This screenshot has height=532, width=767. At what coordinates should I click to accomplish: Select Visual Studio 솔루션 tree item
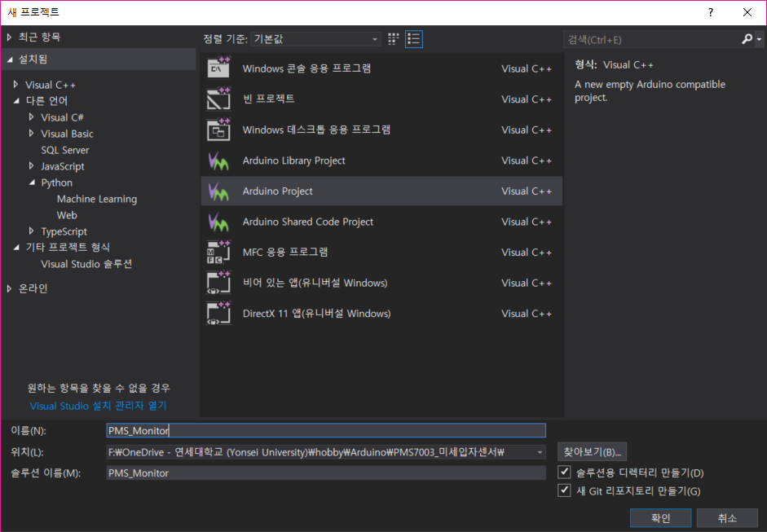[86, 264]
